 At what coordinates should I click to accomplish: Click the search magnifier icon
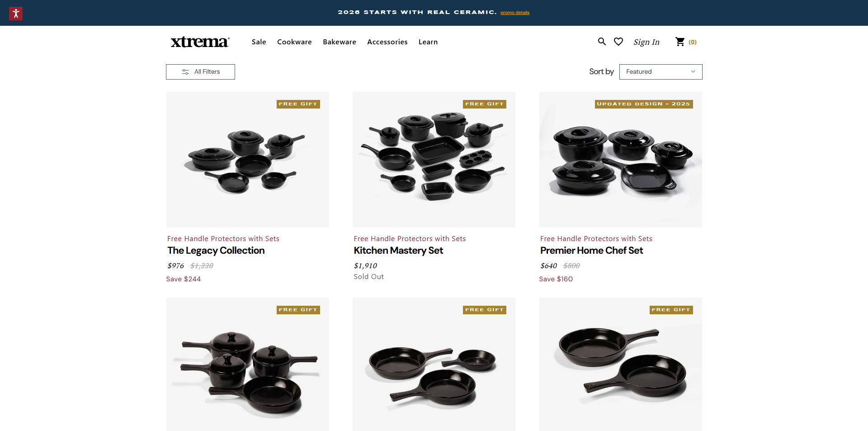pos(602,42)
